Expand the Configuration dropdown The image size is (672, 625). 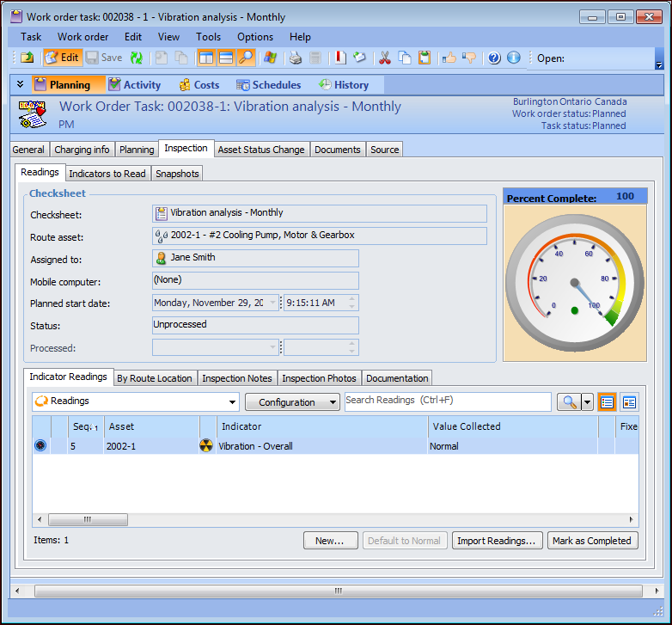292,401
